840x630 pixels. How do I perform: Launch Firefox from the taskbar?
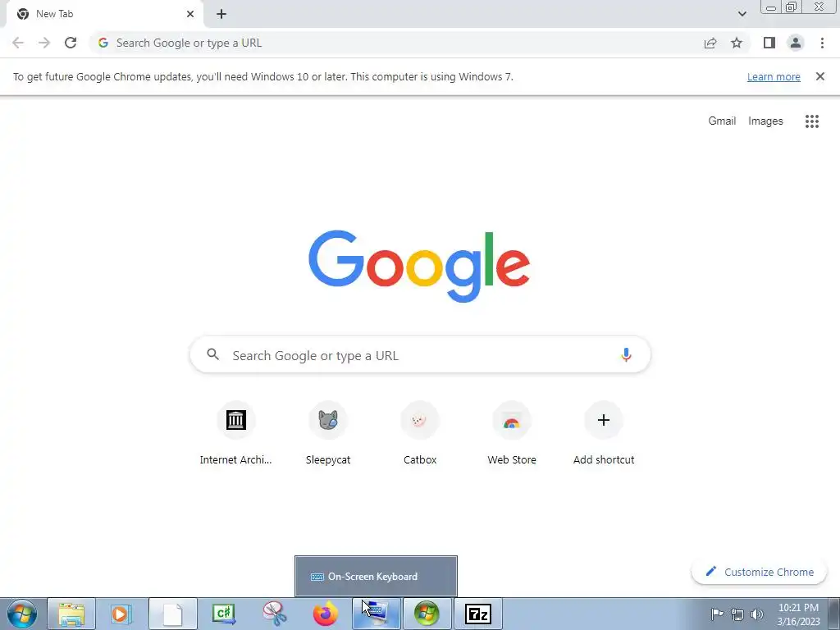click(325, 614)
